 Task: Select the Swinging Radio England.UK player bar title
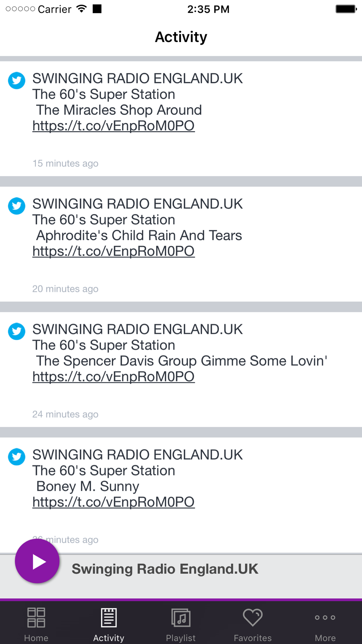click(165, 569)
